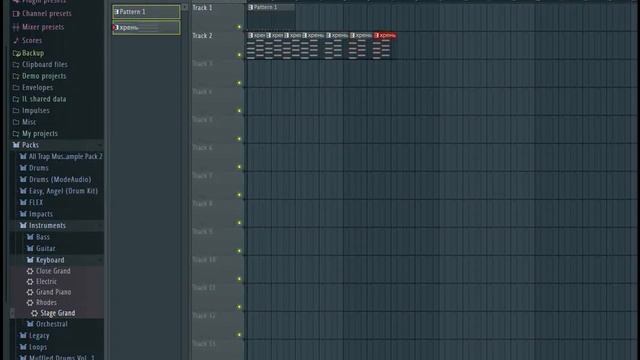This screenshot has width=640, height=360.
Task: Expand the Clipboard files folder
Action: pyautogui.click(x=40, y=64)
